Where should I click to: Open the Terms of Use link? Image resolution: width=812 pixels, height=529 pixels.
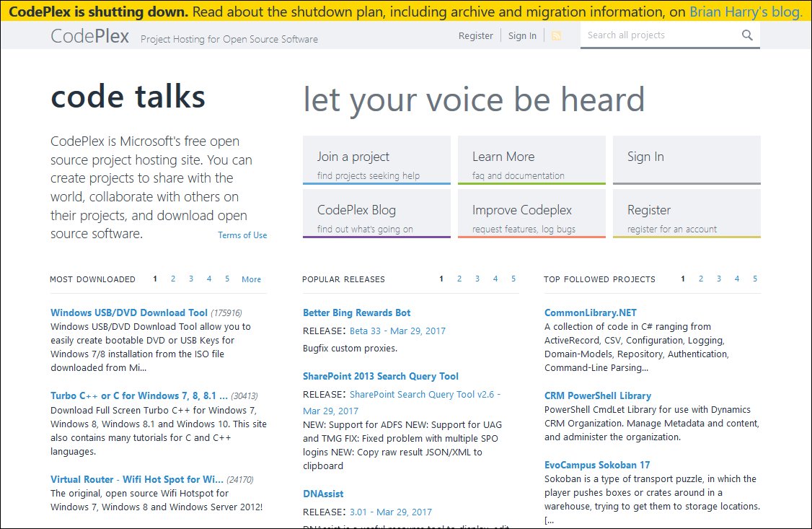pos(242,235)
